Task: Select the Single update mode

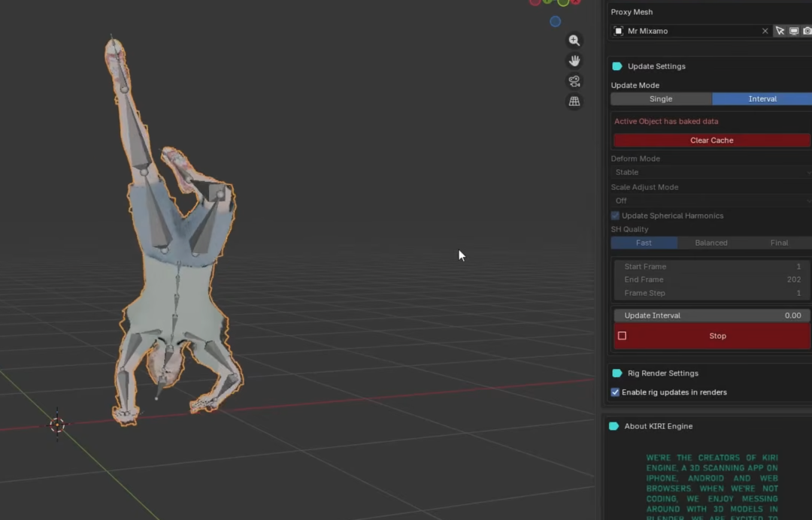Action: (x=661, y=99)
